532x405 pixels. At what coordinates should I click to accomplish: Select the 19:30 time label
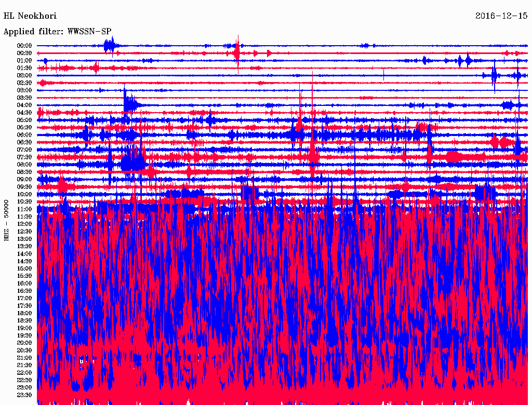(24, 335)
